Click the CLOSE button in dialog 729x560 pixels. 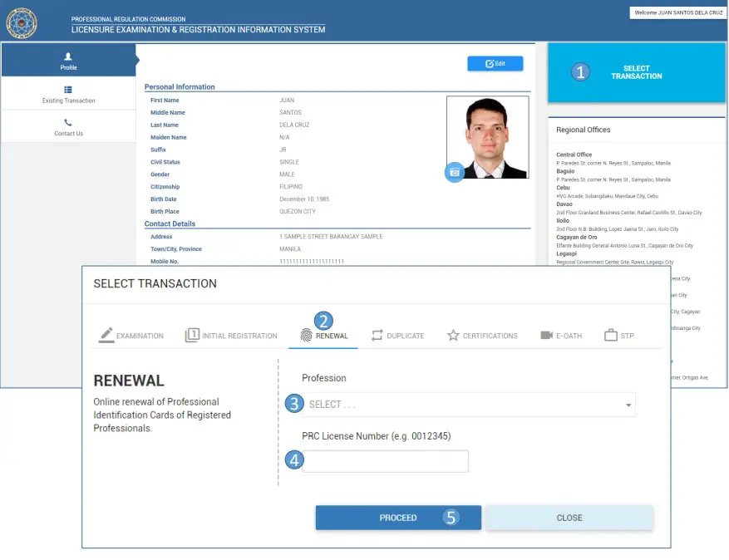tap(569, 518)
